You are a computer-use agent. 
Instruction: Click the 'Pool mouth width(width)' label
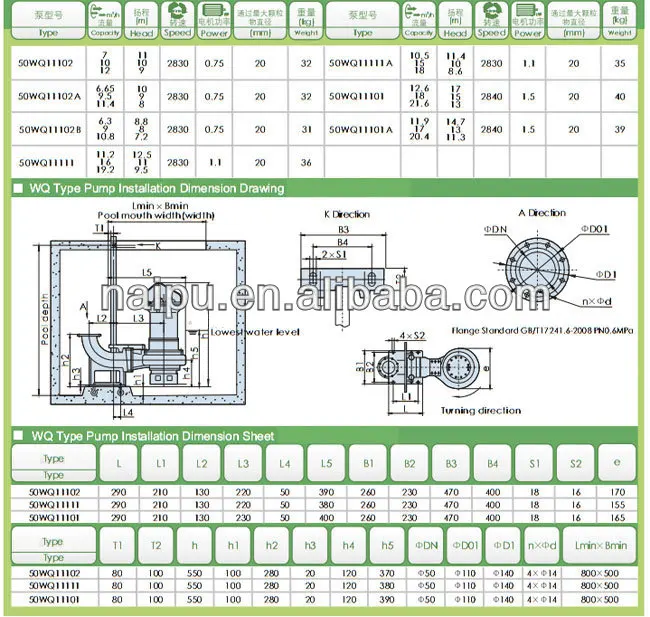coord(156,216)
